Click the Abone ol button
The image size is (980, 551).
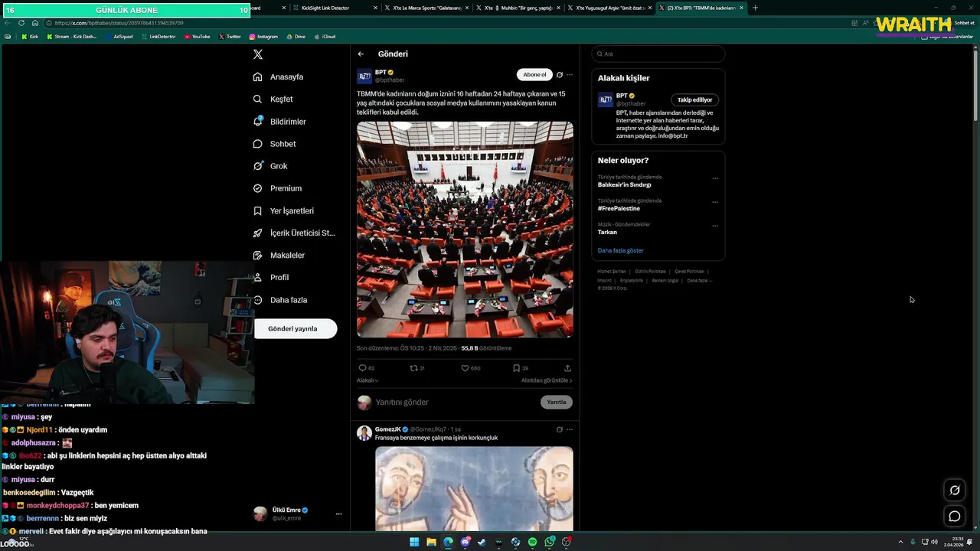tap(534, 74)
